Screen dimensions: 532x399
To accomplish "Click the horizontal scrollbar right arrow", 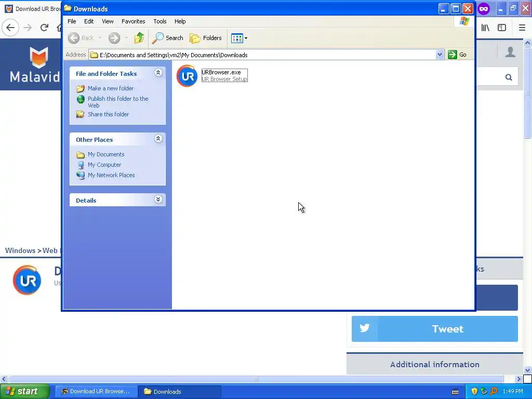I will coord(519,379).
